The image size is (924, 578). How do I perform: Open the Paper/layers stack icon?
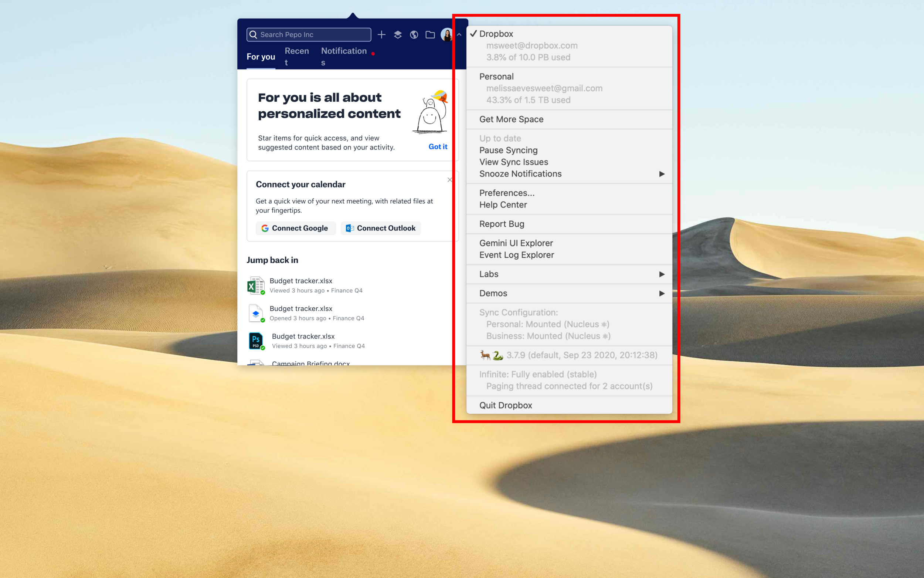pos(398,35)
